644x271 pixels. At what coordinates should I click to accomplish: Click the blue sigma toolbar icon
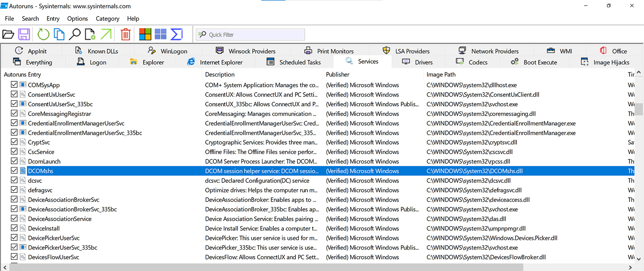177,35
